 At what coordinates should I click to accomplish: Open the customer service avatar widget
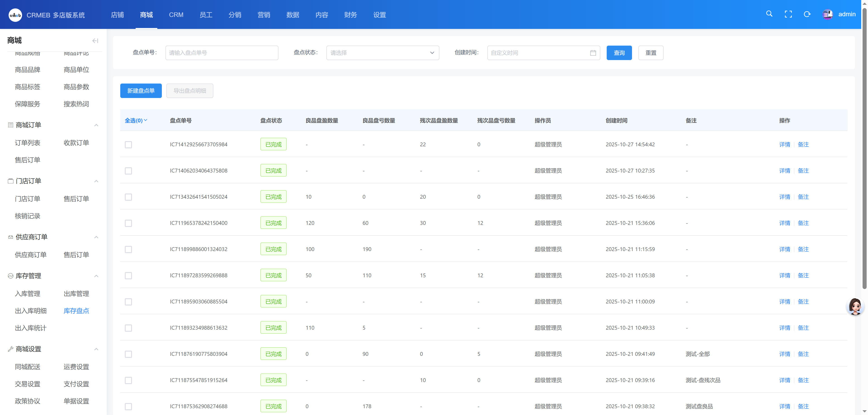[x=855, y=306]
